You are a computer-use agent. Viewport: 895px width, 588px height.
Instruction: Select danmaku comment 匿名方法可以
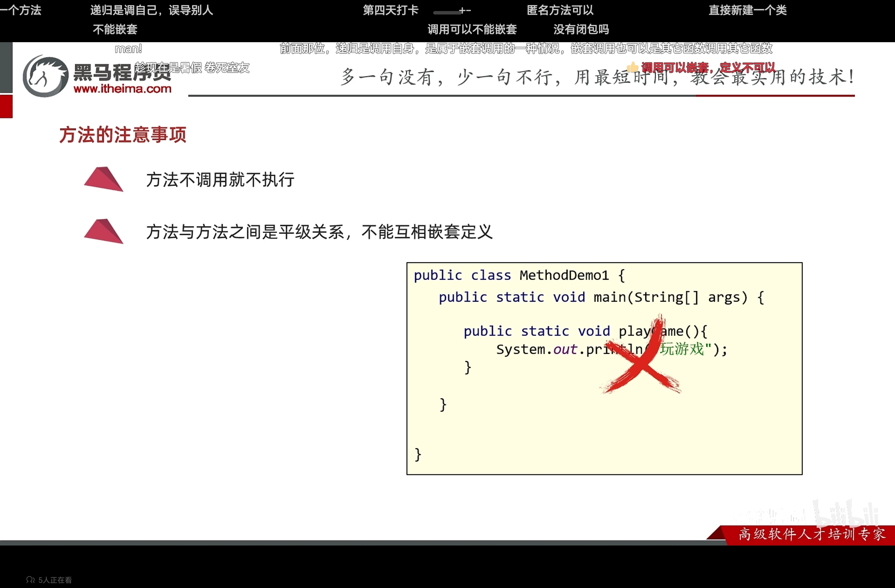560,10
